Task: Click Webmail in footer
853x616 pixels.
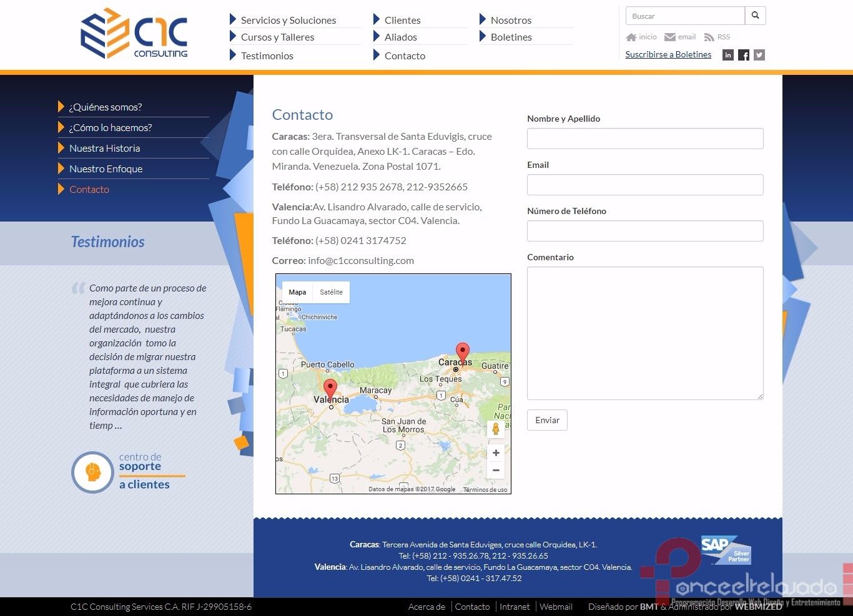Action: coord(556,607)
